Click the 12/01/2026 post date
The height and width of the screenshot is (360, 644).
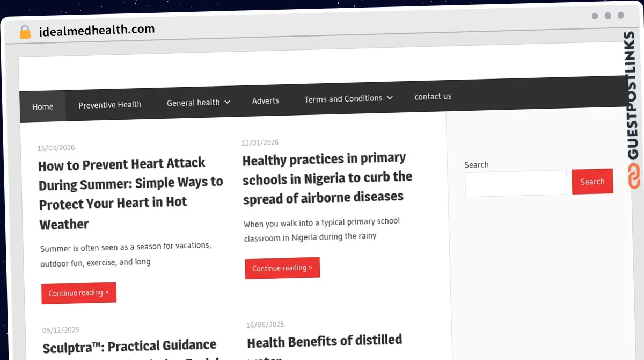click(260, 142)
